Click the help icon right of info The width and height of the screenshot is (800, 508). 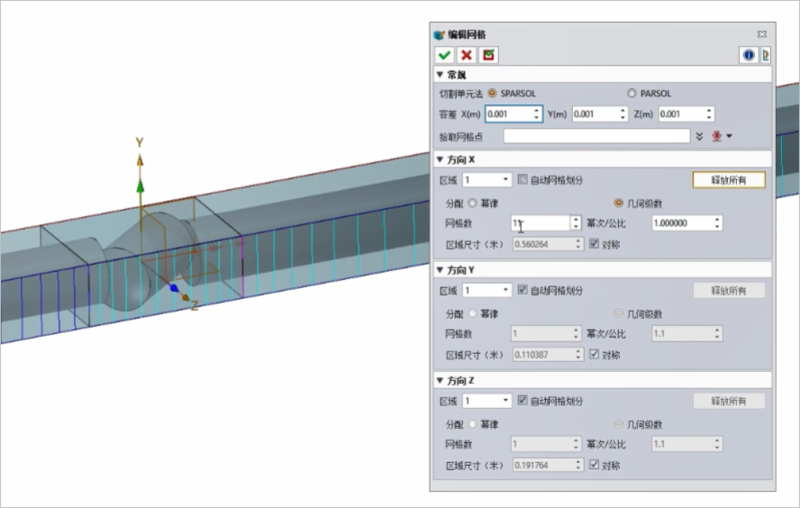point(765,55)
